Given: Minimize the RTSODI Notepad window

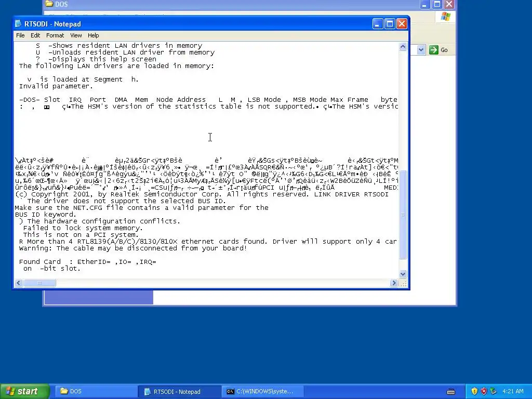Looking at the screenshot, I should 378,24.
